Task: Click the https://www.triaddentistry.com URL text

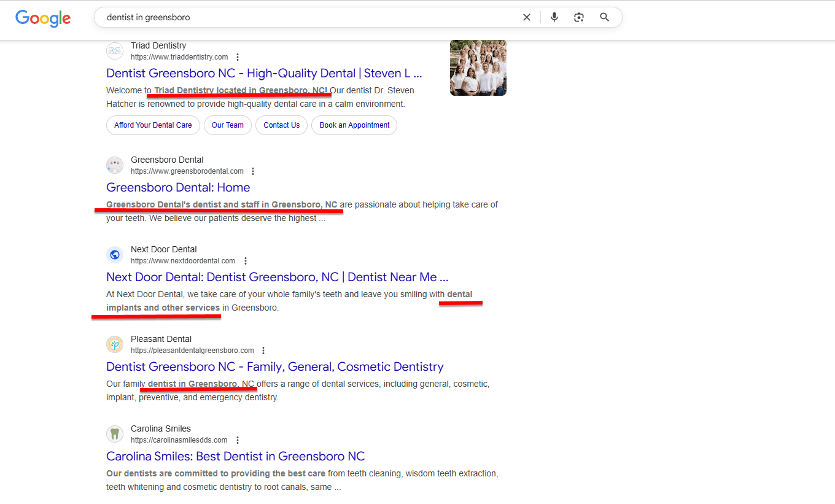Action: (179, 57)
